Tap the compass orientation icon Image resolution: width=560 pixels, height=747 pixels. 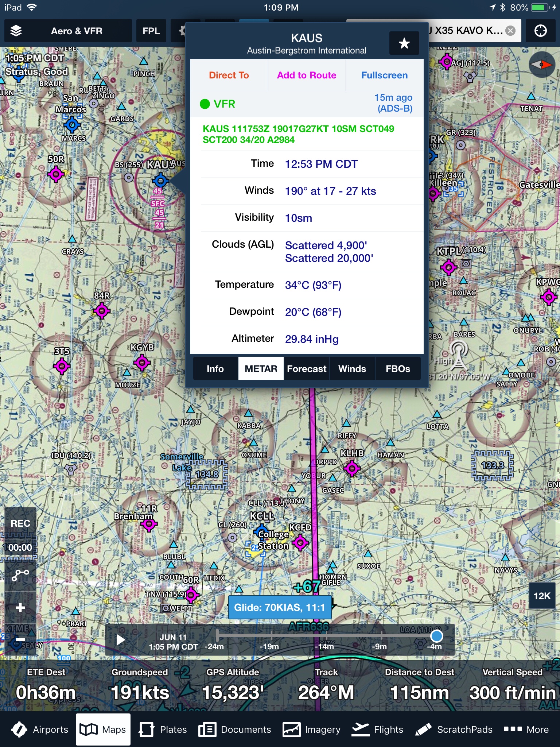pyautogui.click(x=541, y=65)
